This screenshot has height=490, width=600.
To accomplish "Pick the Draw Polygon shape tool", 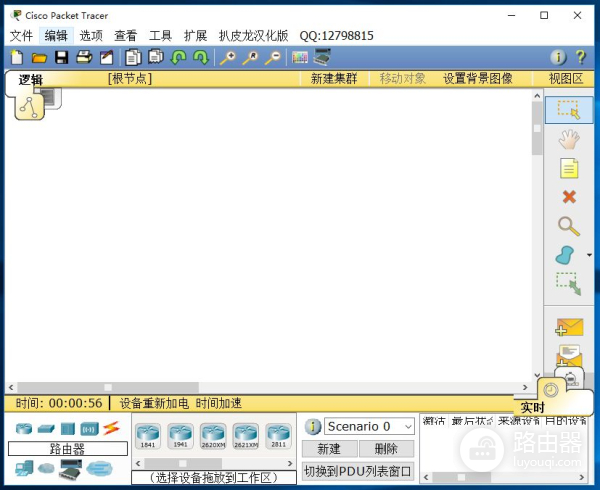I will 565,255.
